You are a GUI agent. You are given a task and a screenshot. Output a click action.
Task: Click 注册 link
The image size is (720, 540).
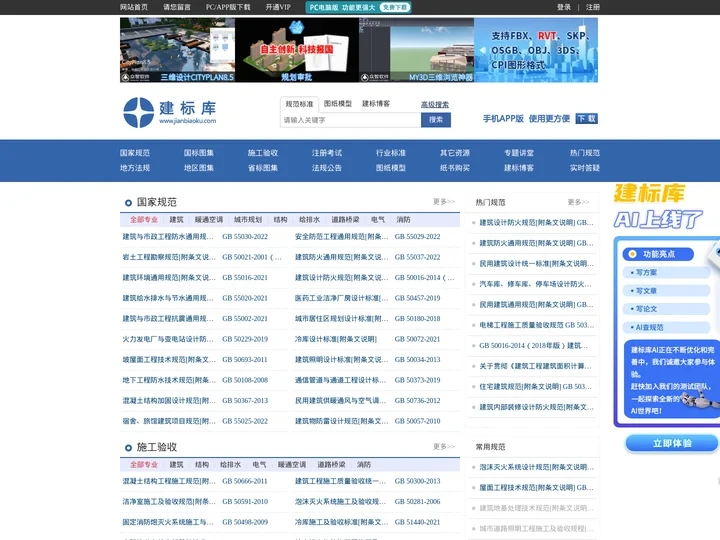pos(593,7)
